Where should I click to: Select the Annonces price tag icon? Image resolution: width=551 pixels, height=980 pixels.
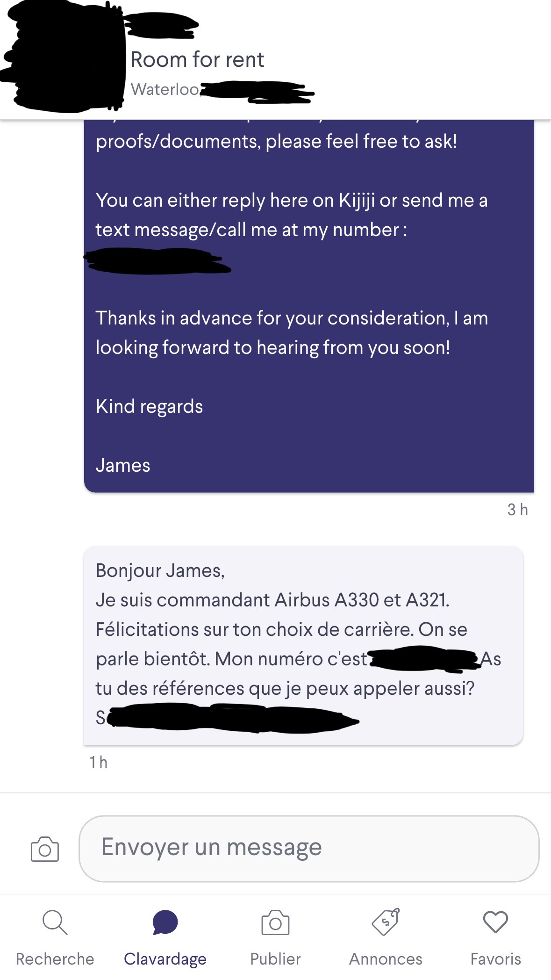coord(386,922)
